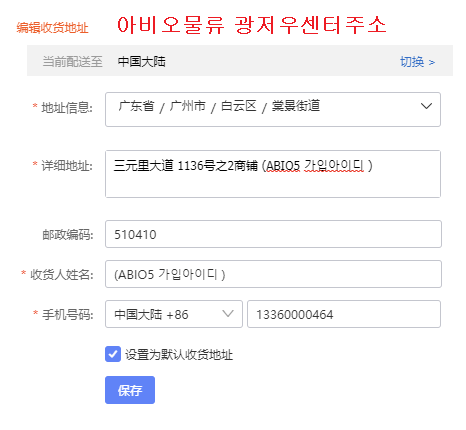Click the 详细地址 field label
This screenshot has height=430, width=466.
tap(67, 165)
